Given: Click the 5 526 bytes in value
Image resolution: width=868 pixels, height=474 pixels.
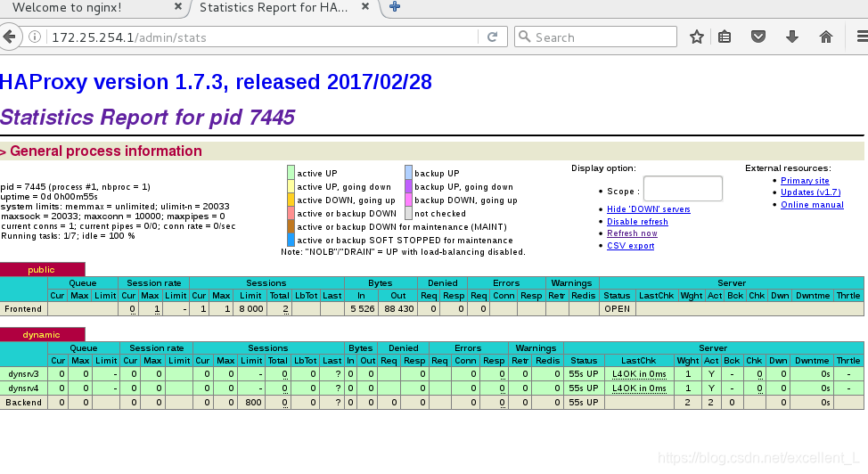Looking at the screenshot, I should point(363,309).
